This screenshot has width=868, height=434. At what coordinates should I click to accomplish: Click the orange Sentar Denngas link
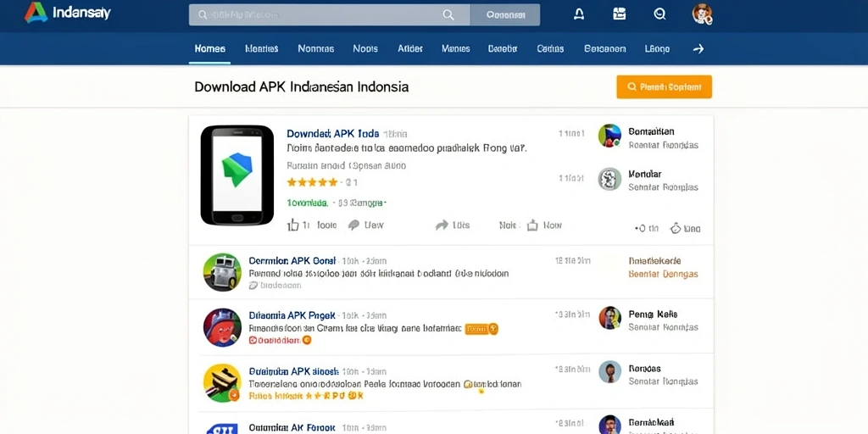pos(663,274)
